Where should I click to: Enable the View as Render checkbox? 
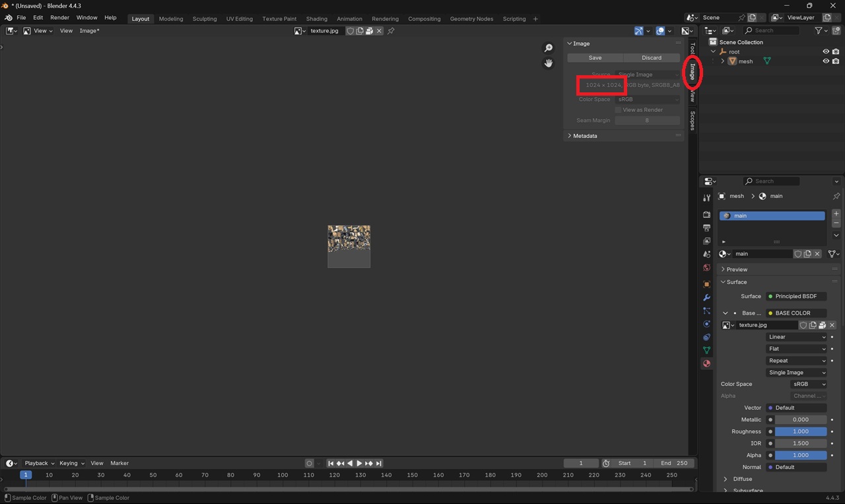point(618,110)
